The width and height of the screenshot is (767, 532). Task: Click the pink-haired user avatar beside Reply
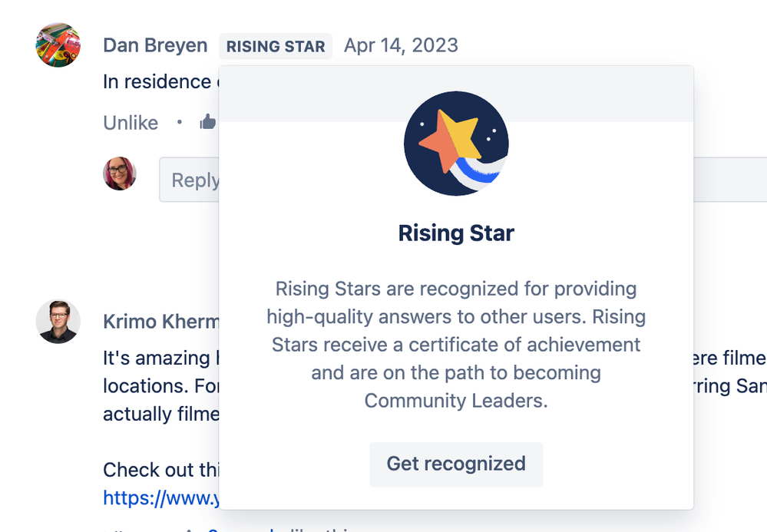tap(119, 173)
